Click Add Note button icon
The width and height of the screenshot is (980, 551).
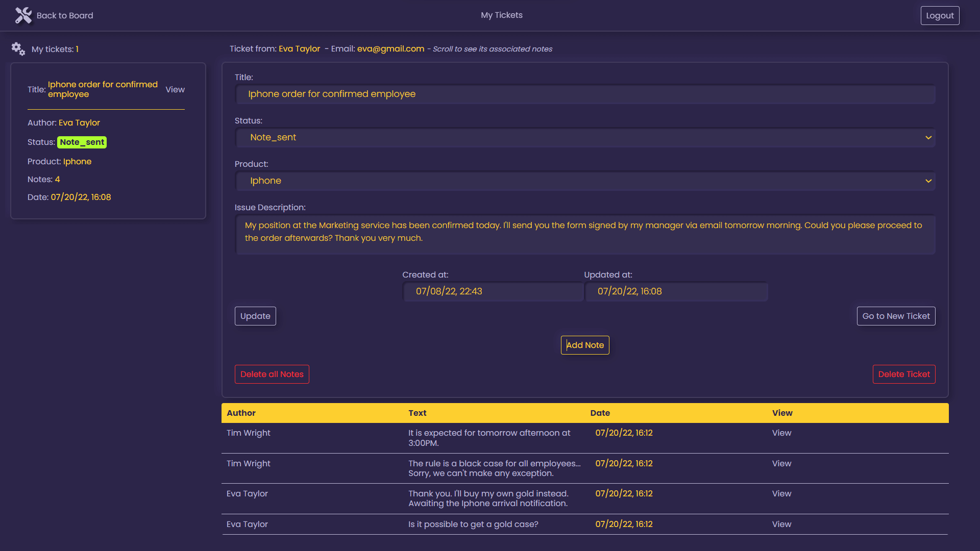(x=585, y=345)
